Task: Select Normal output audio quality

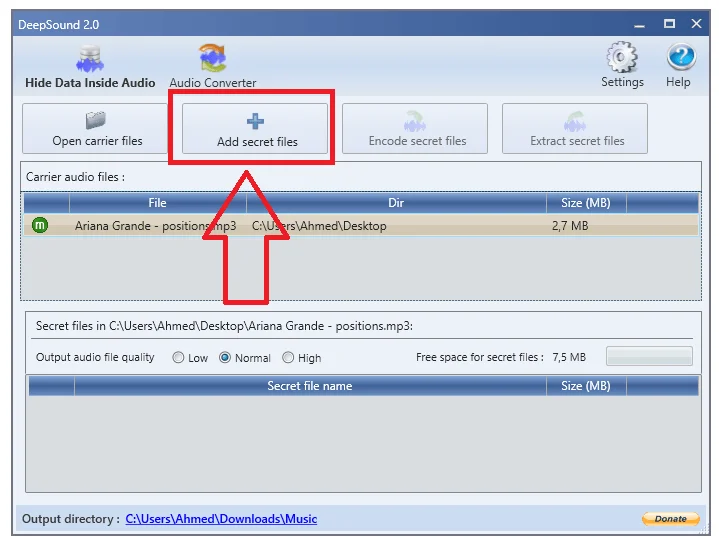Action: (x=225, y=358)
